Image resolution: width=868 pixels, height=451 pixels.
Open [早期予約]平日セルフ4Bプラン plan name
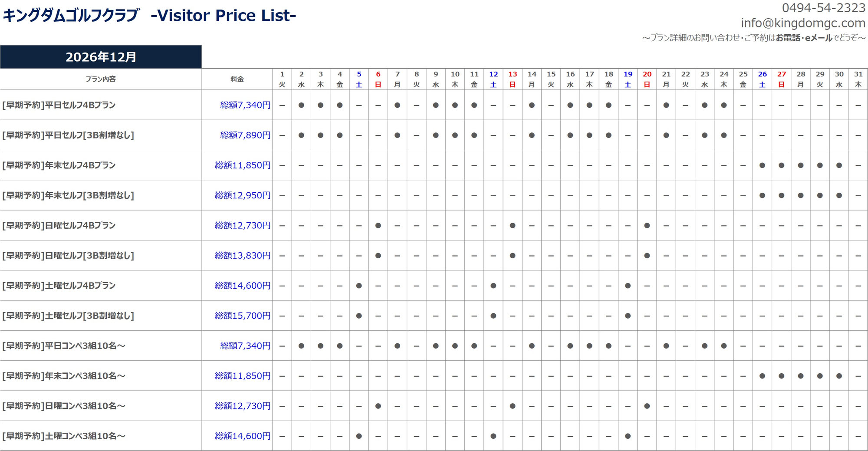pos(59,105)
